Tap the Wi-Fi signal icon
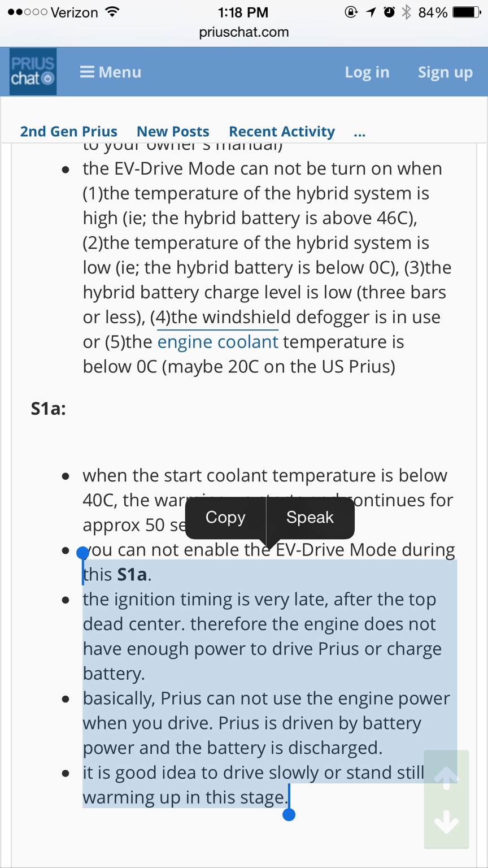 click(113, 12)
